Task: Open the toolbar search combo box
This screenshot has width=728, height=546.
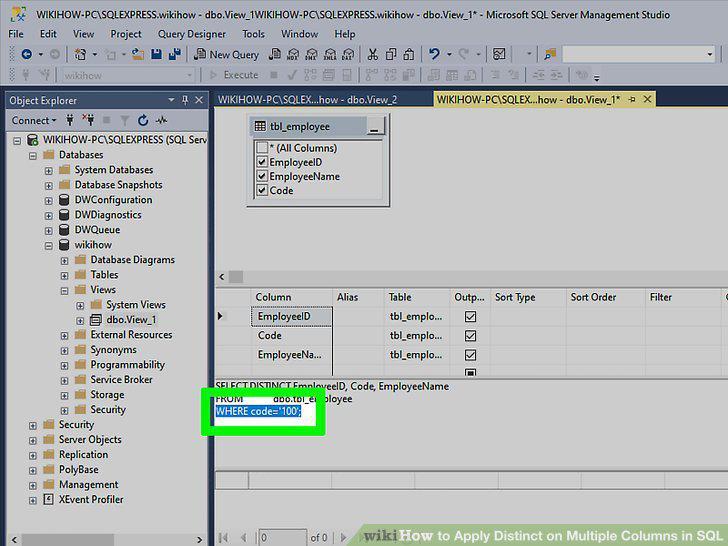Action: (639, 54)
